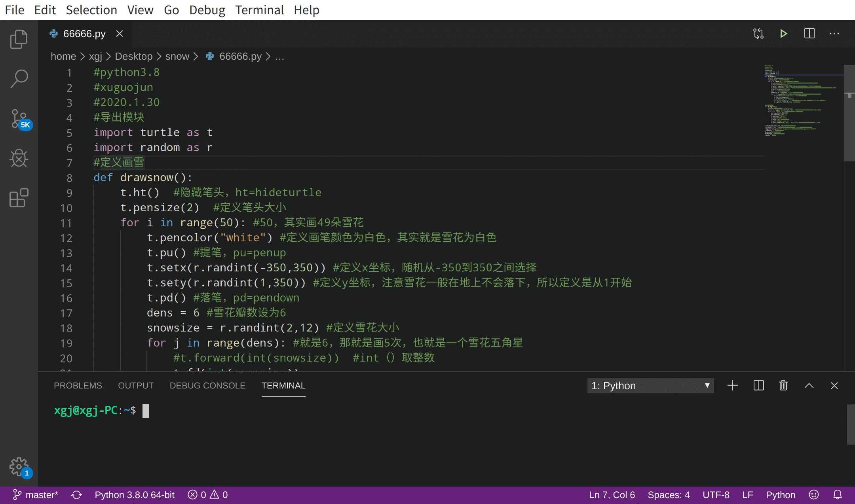Expand the terminal panel split dropdown
The height and width of the screenshot is (504, 855).
[x=759, y=385]
